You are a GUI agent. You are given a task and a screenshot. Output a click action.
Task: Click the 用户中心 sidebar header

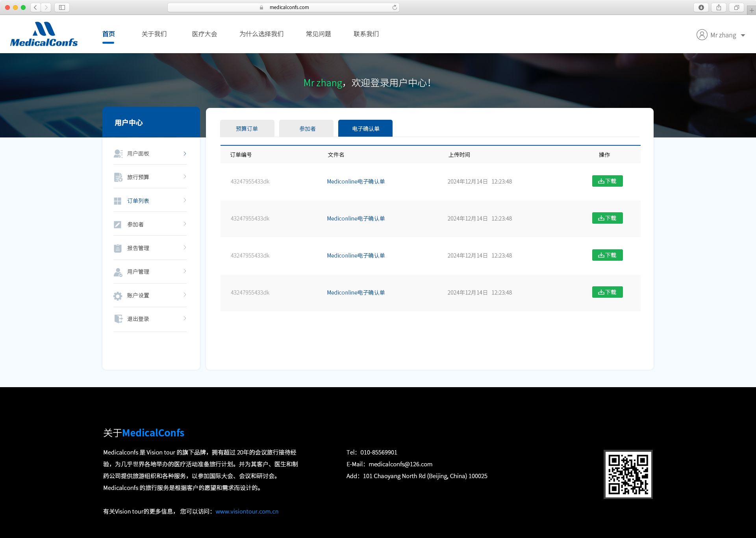click(x=151, y=122)
